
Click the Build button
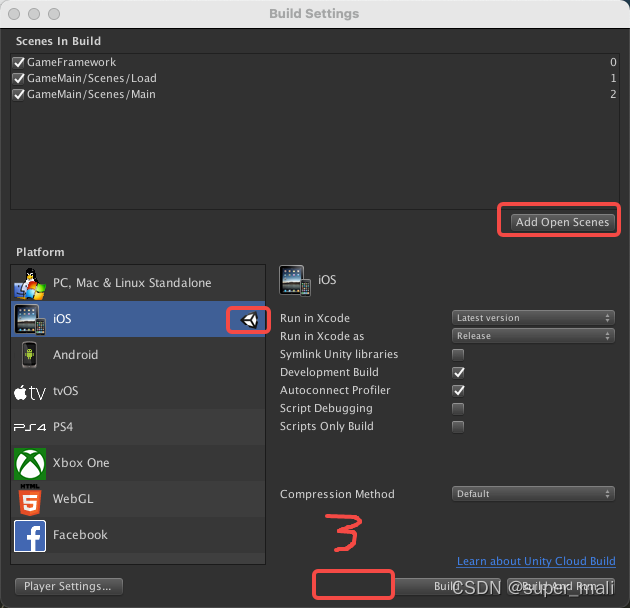pos(448,586)
